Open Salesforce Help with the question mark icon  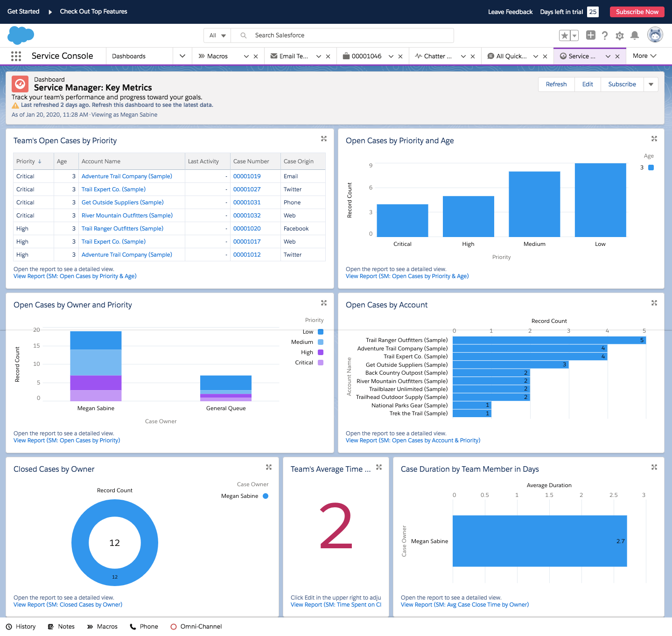click(x=604, y=35)
